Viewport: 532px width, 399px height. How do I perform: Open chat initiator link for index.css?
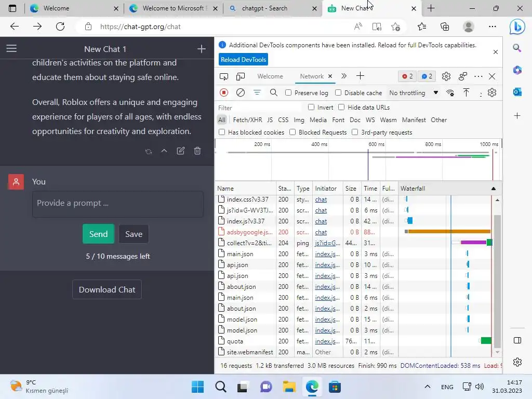click(x=321, y=199)
